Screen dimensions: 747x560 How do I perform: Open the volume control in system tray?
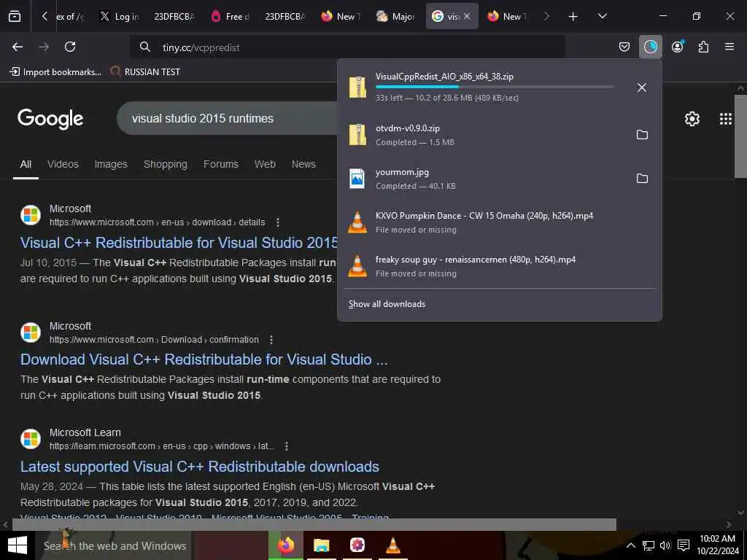[x=665, y=545]
